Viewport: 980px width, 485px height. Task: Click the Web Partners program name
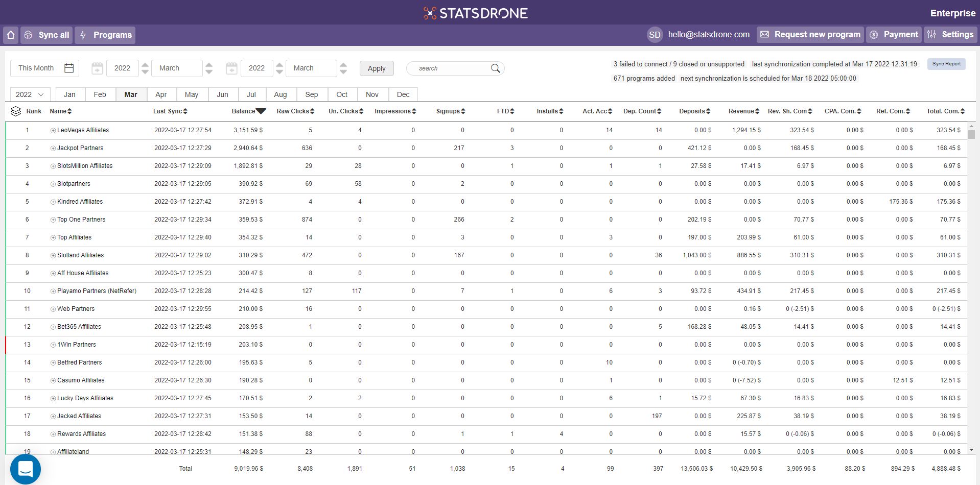(x=76, y=309)
